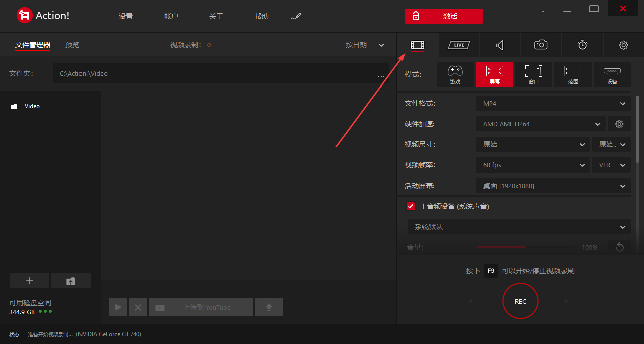Screen dimensions: 644x344
Task: Open the screenshot camera tab
Action: coord(541,45)
